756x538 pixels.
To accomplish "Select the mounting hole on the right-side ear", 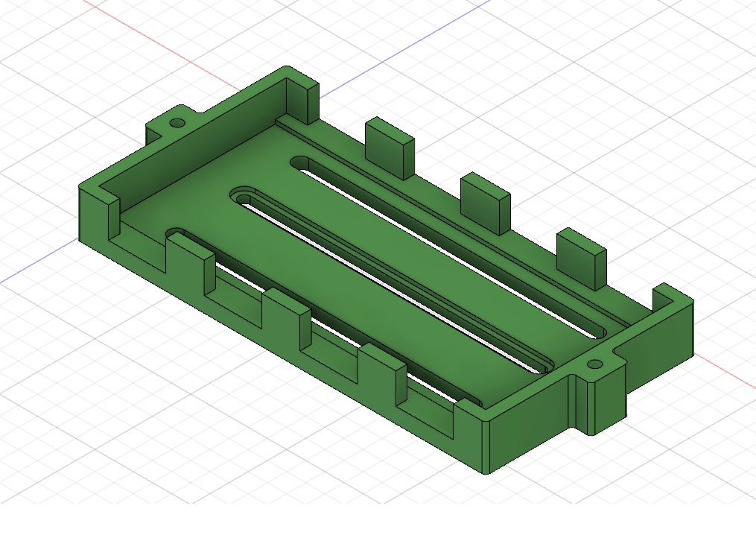I will click(595, 364).
